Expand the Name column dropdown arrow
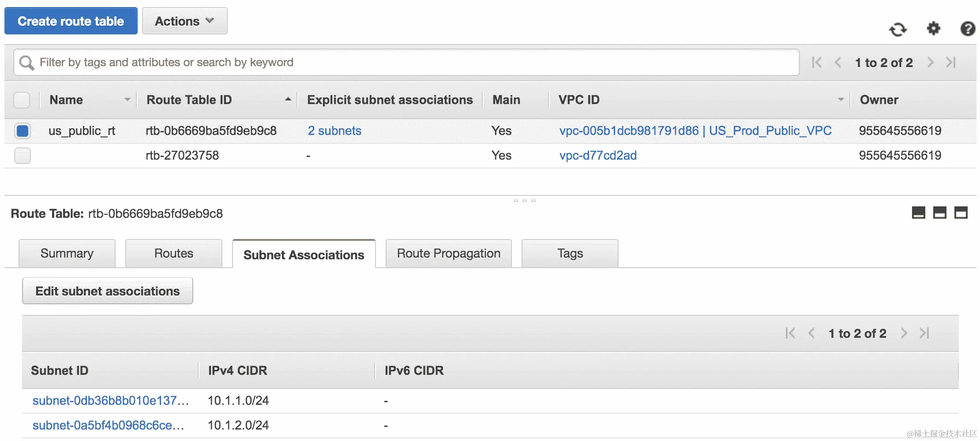The image size is (980, 441). (x=127, y=100)
